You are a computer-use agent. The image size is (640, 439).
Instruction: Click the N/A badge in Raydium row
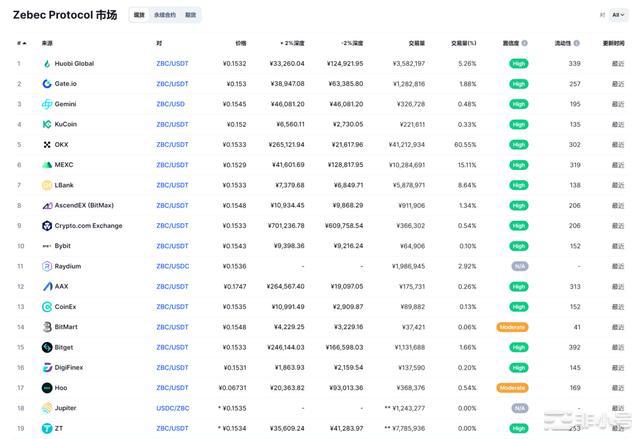point(520,266)
